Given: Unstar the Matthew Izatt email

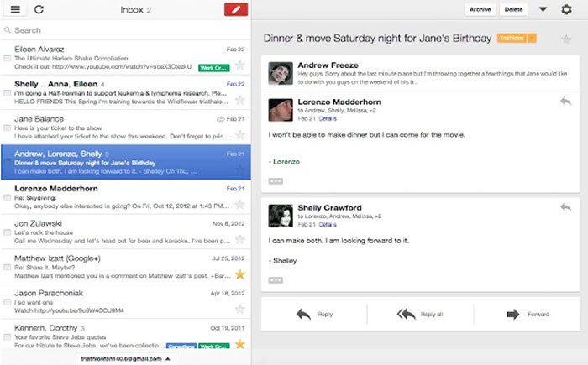Looking at the screenshot, I should 240,274.
